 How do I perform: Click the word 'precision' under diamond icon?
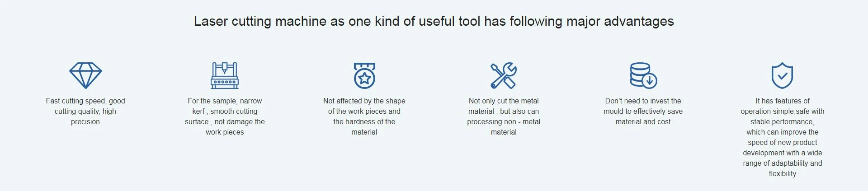85,122
